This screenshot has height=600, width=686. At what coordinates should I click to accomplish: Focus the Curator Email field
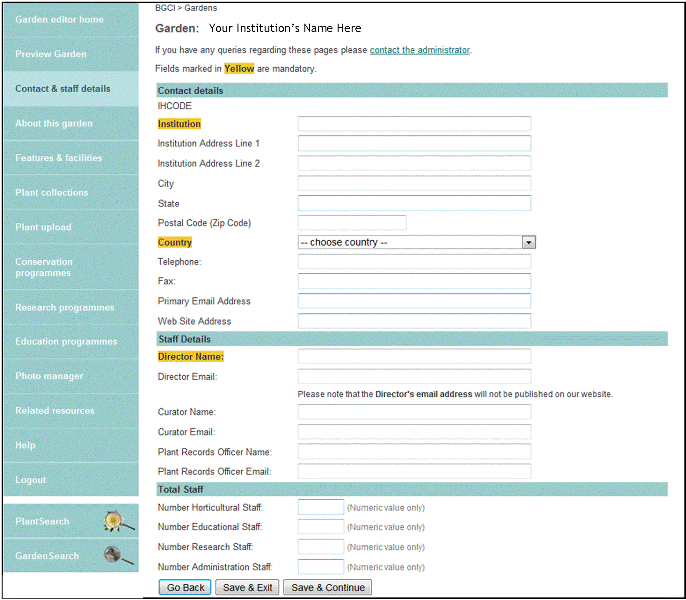point(414,432)
